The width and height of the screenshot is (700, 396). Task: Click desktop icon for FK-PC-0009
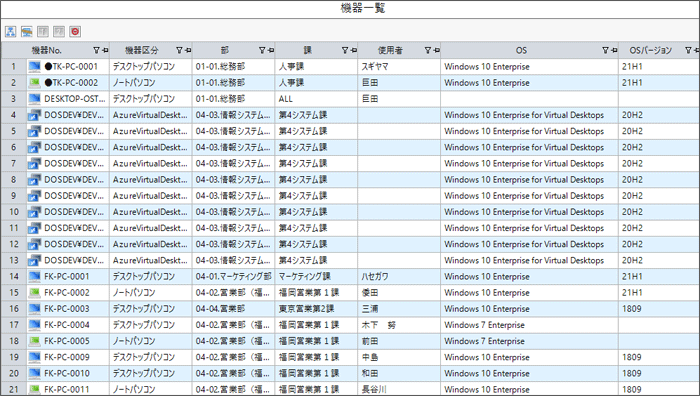tap(34, 357)
